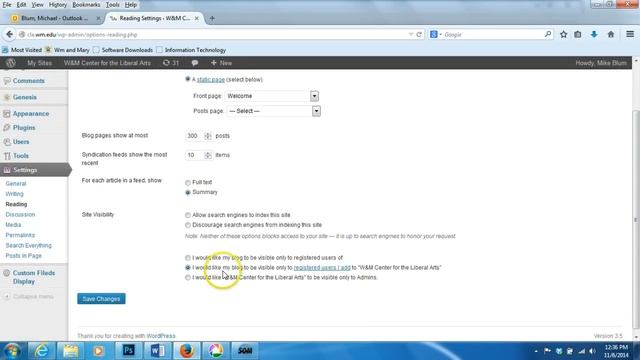Viewport: 640px width, 360px height.
Task: Select visible only to registered users of
Action: point(188,258)
